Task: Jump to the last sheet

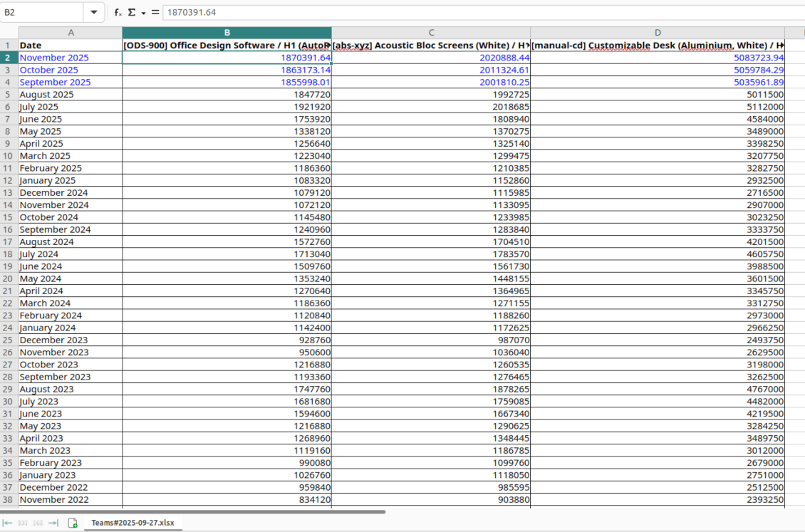Action: tap(52, 522)
